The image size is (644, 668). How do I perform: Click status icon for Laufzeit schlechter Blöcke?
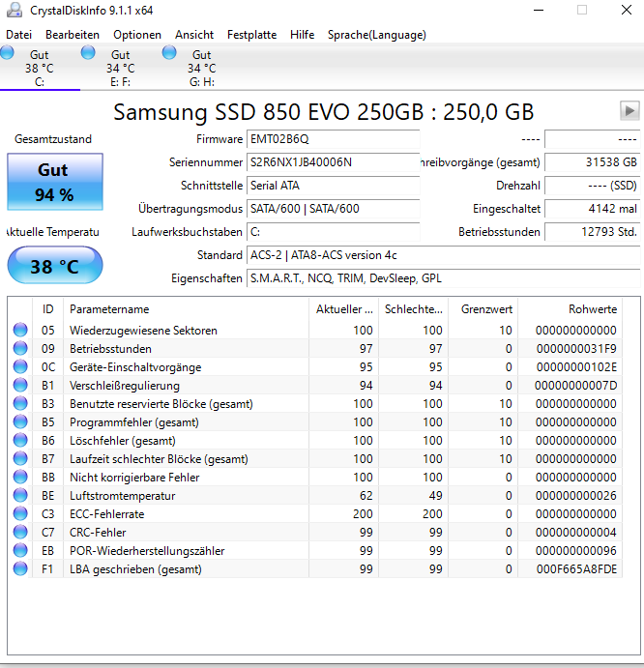[x=20, y=458]
